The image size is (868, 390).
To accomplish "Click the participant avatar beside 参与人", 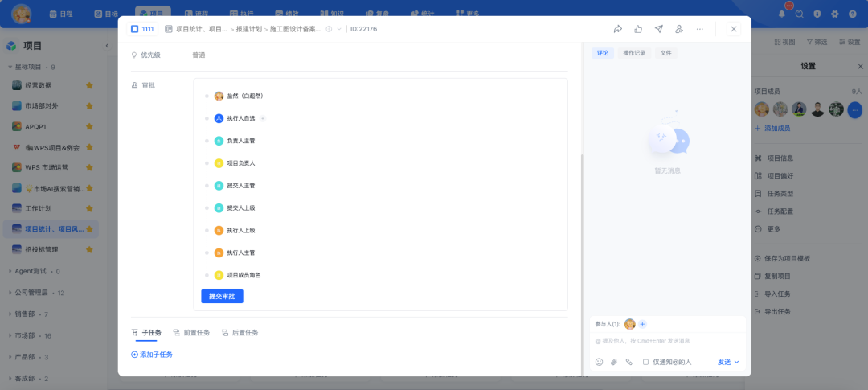I will pyautogui.click(x=629, y=324).
